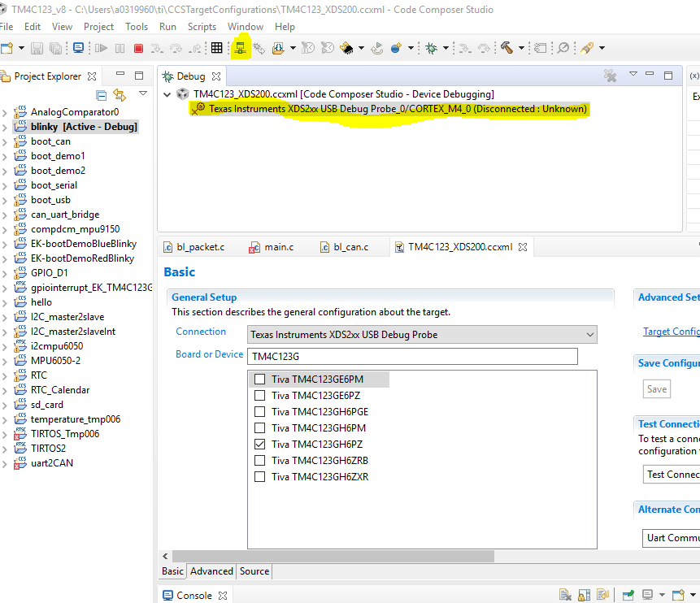Click the Save configuration button
Viewport: 700px width, 603px height.
click(x=657, y=389)
